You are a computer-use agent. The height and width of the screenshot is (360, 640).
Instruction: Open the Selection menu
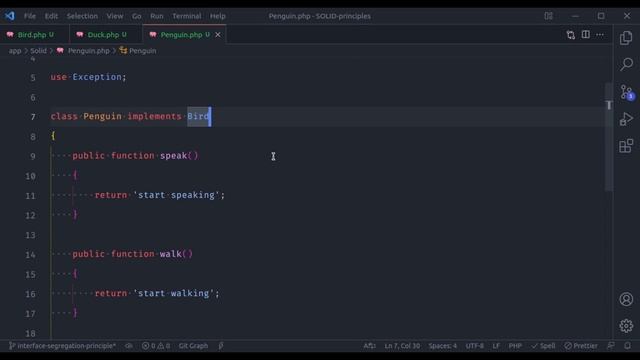coord(82,16)
